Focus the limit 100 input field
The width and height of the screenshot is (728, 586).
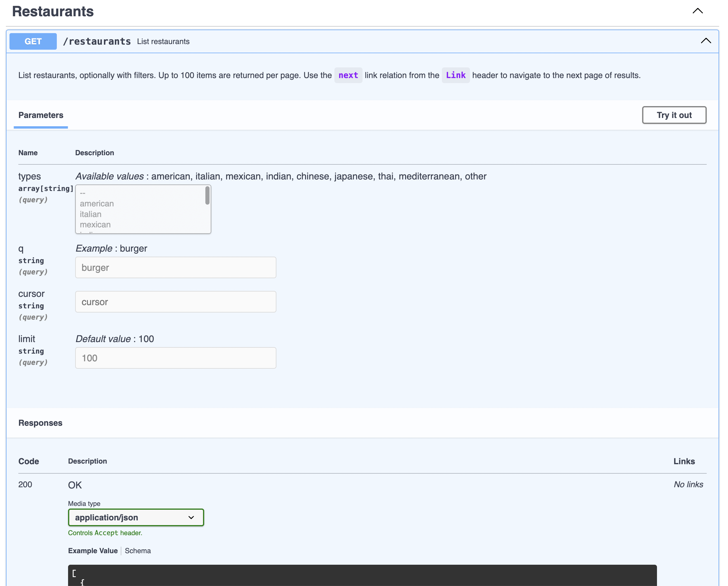[175, 358]
